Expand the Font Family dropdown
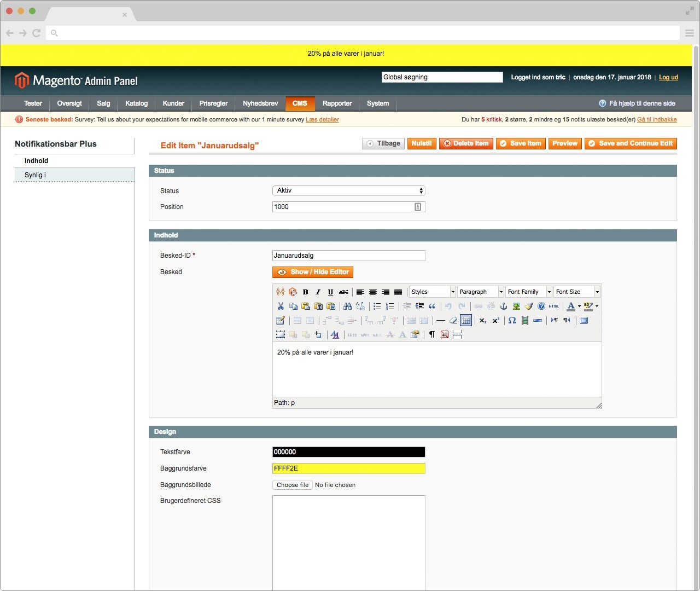Image resolution: width=700 pixels, height=591 pixels. [x=529, y=292]
